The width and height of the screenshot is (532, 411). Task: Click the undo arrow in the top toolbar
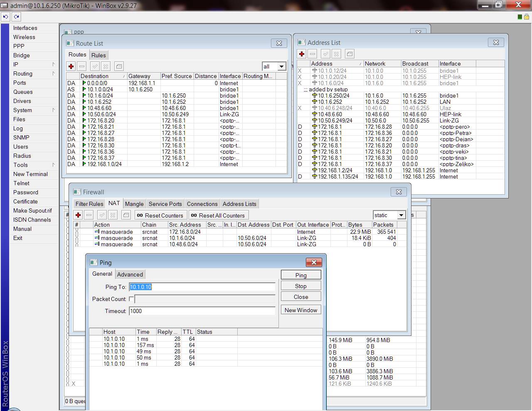(5, 17)
